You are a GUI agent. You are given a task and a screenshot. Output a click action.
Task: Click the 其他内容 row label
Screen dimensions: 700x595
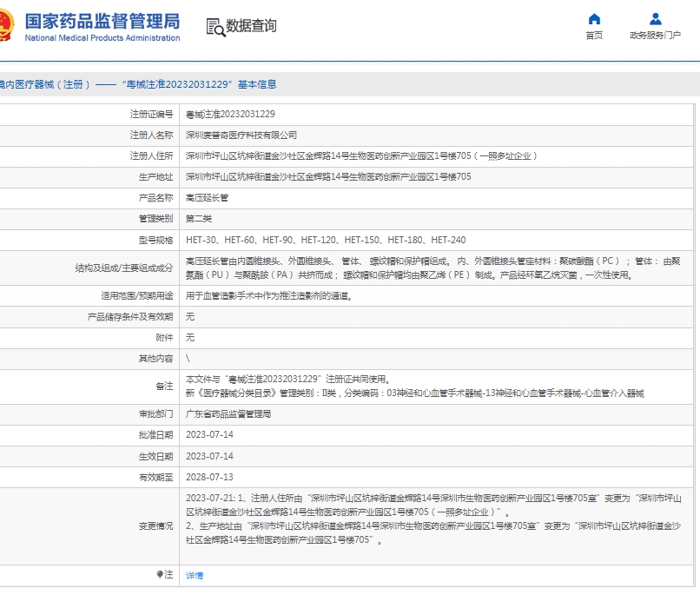pos(155,359)
